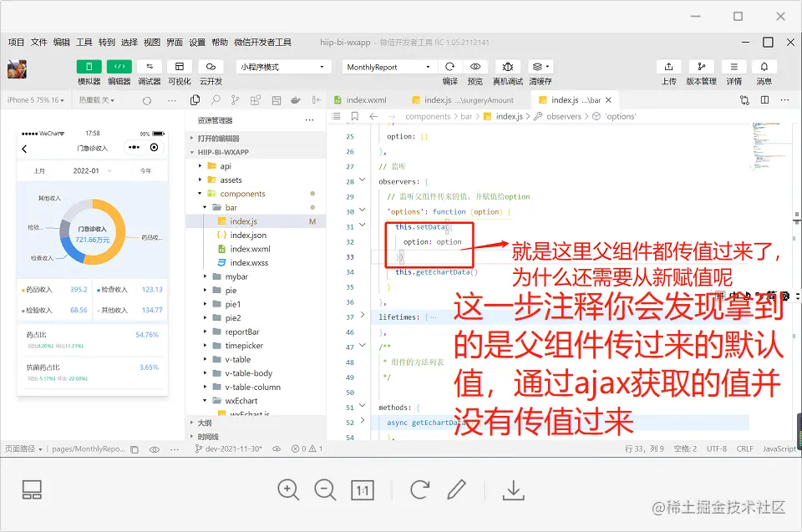Viewport: 802px width, 532px height.
Task: Open the 文件 menu
Action: tap(39, 42)
